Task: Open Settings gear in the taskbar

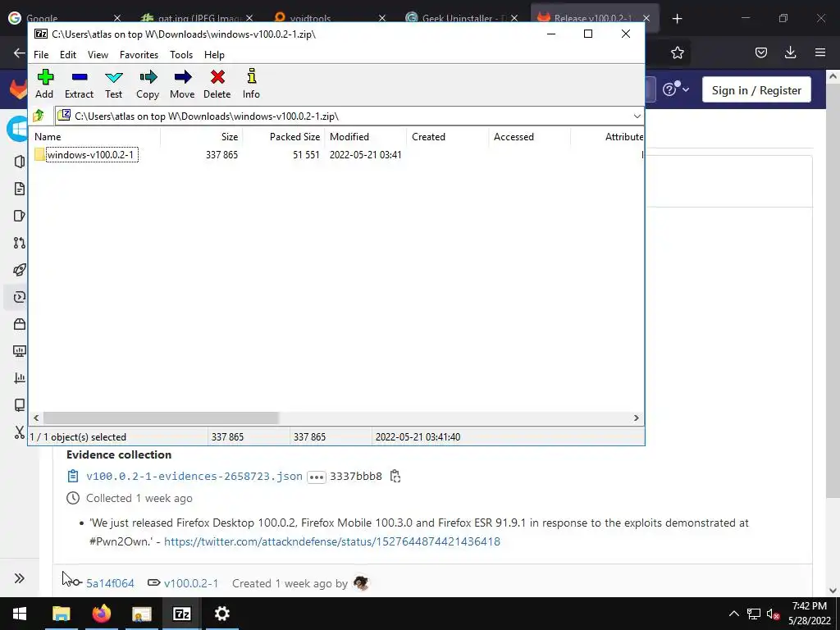Action: [221, 614]
